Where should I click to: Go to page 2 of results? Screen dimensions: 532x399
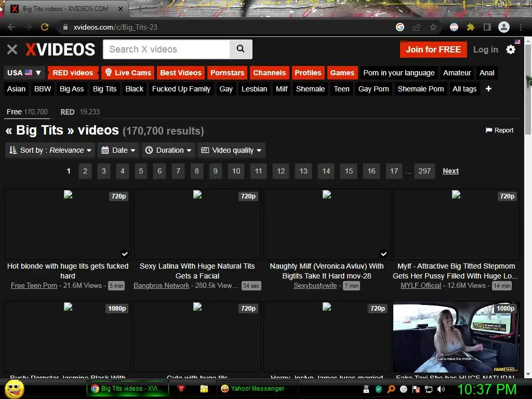(85, 171)
